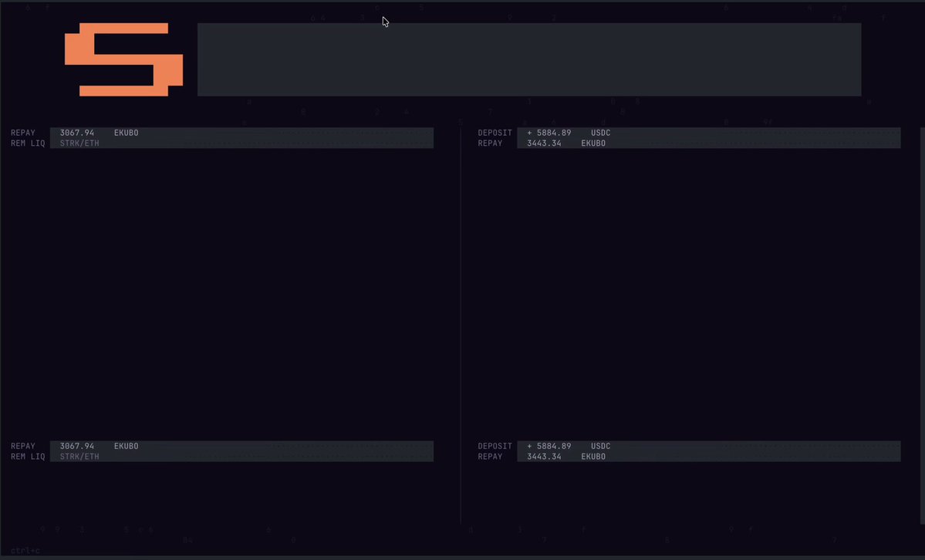Image resolution: width=925 pixels, height=560 pixels.
Task: Select 3067.94 value in the lower-left block
Action: pyautogui.click(x=76, y=446)
